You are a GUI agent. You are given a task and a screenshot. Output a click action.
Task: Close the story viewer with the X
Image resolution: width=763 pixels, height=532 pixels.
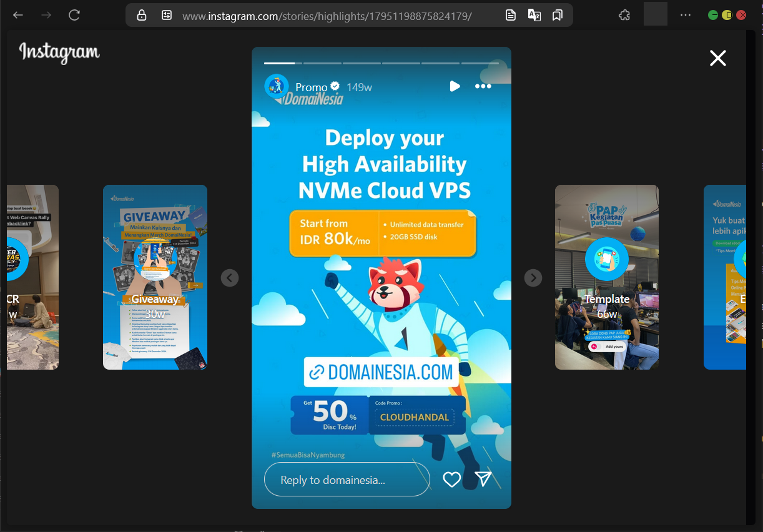pos(718,58)
